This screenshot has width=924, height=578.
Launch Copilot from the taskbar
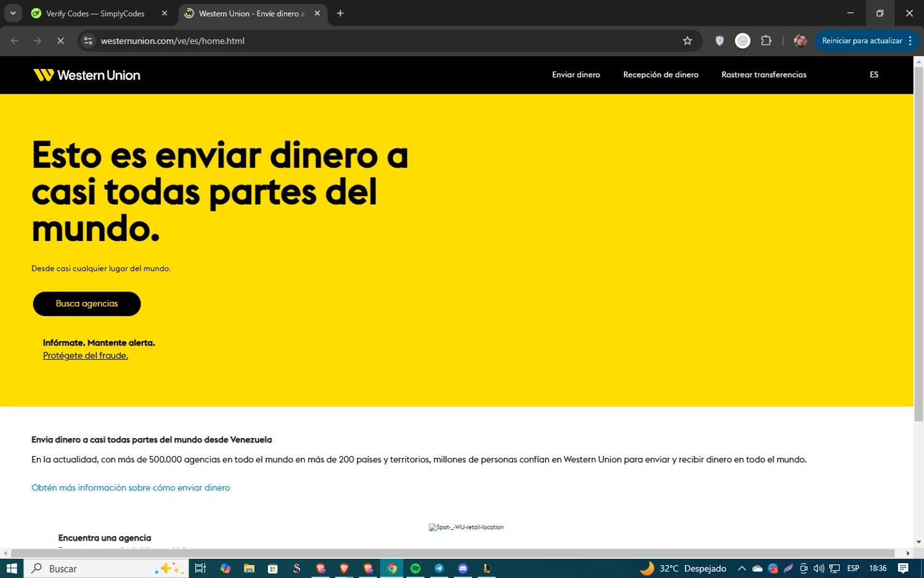point(225,568)
